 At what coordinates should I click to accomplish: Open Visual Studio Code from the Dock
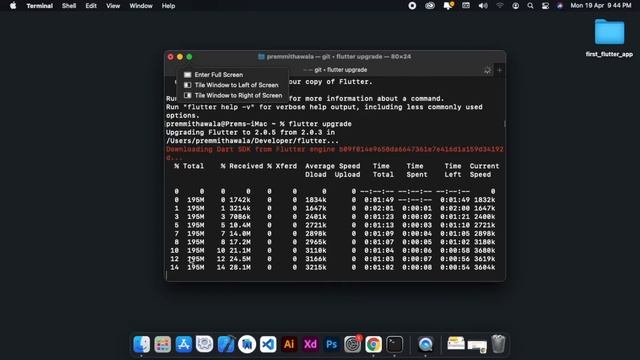point(268,344)
